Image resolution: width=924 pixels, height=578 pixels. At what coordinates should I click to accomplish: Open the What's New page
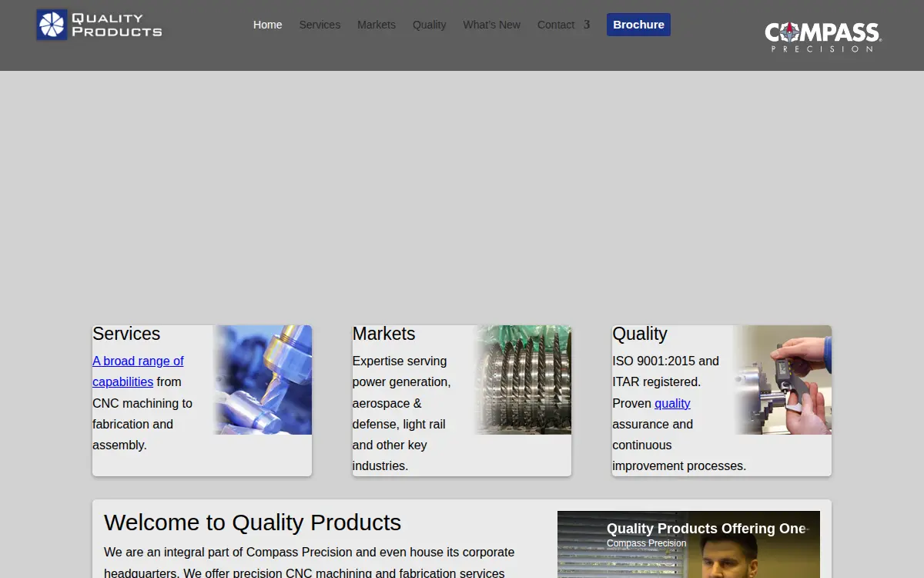pos(491,25)
